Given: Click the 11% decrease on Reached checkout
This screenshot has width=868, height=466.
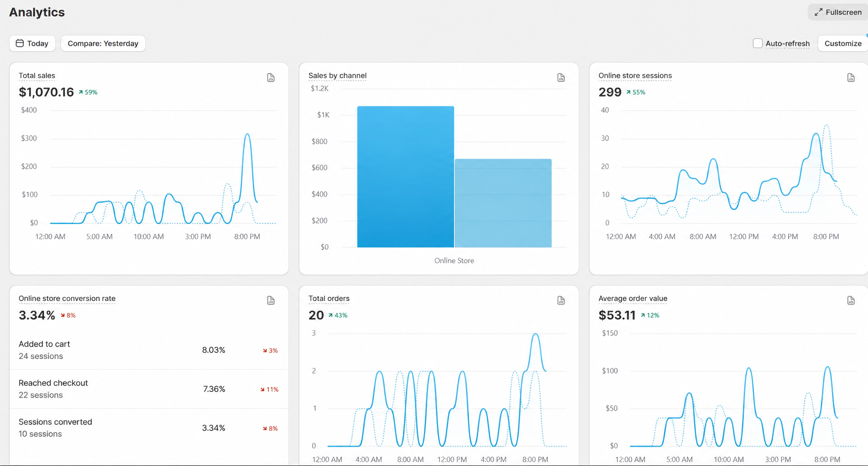Looking at the screenshot, I should tap(269, 389).
